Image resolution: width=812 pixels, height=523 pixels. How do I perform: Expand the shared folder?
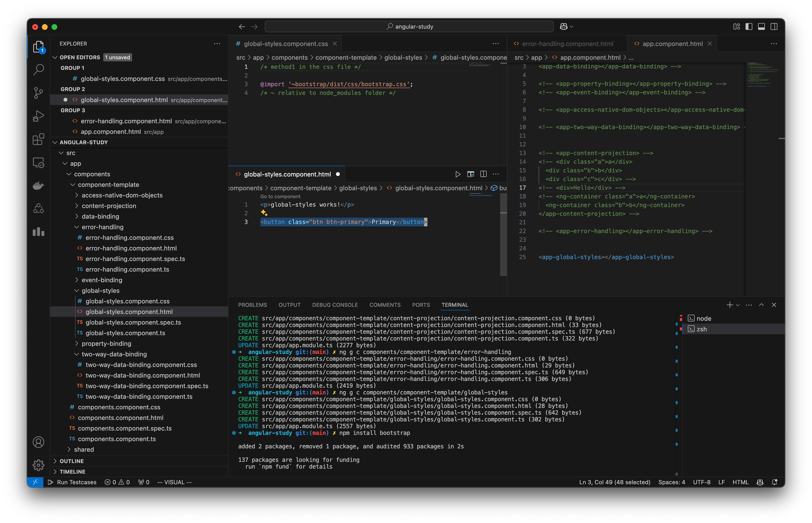84,449
